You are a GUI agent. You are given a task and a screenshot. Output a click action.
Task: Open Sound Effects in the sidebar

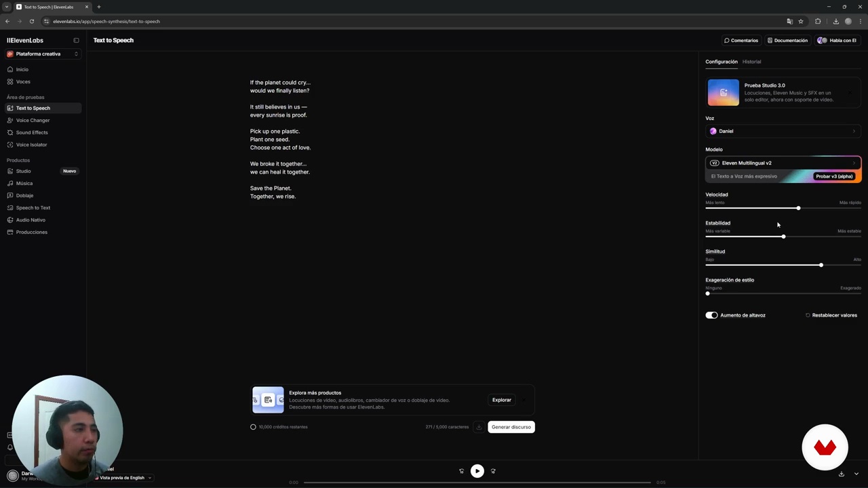tap(43, 132)
